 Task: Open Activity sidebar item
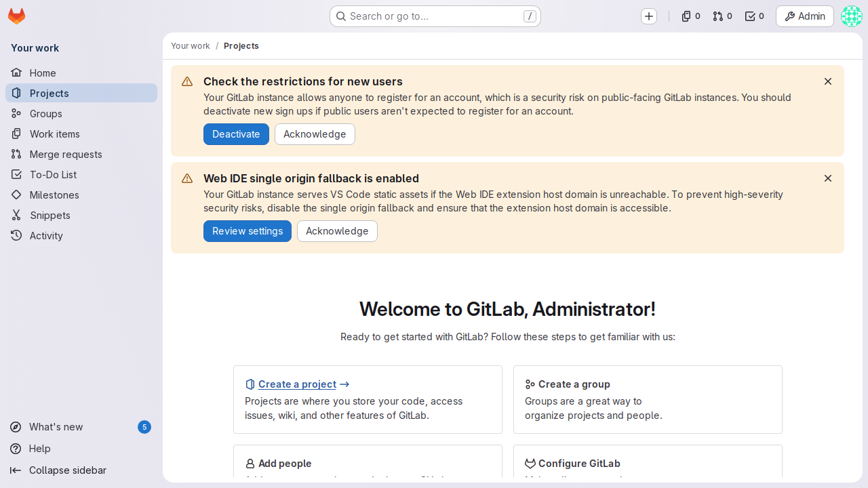pos(81,235)
